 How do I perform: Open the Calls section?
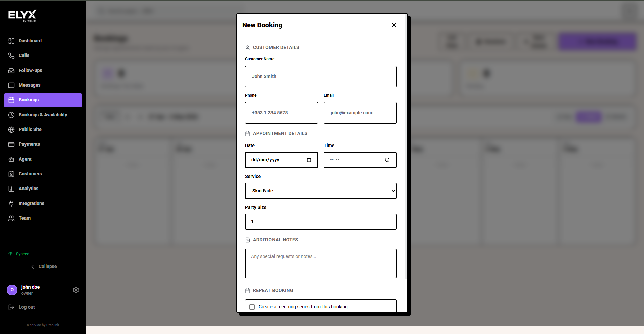pyautogui.click(x=43, y=55)
